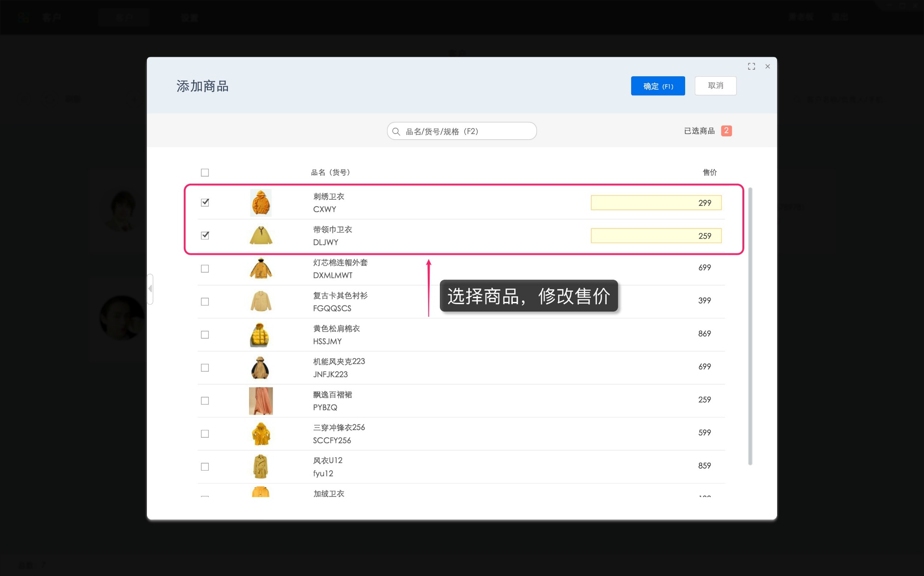Uncheck the 刺绣卫衣 product checkbox
924x576 pixels.
click(205, 202)
